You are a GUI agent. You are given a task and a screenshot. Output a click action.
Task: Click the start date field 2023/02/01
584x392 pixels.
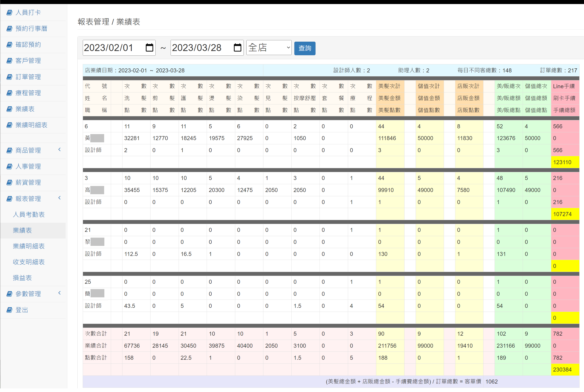point(109,47)
